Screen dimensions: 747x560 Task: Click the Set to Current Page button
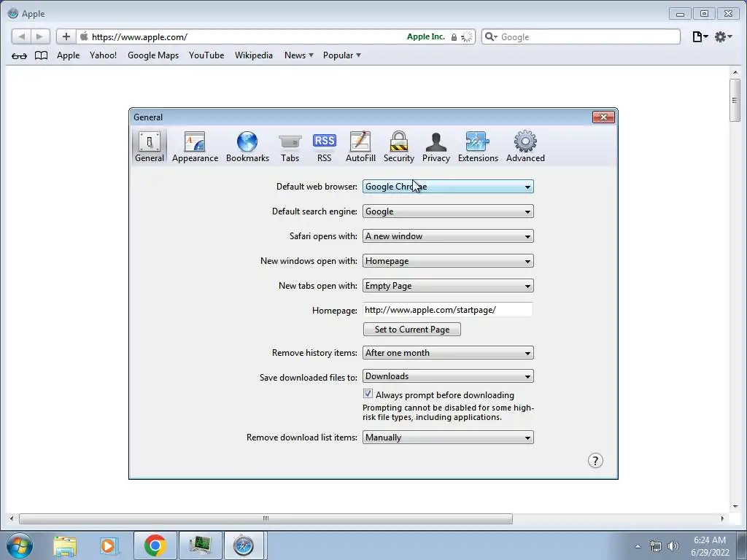point(411,330)
